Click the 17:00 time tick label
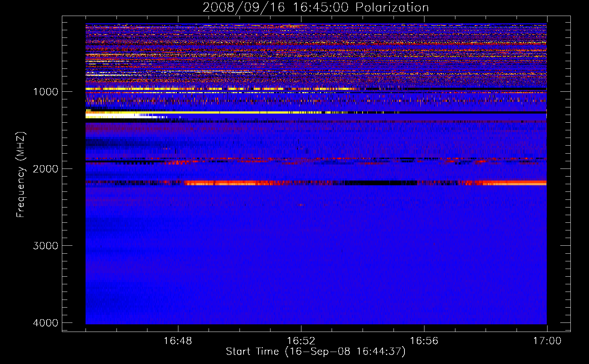 [547, 341]
